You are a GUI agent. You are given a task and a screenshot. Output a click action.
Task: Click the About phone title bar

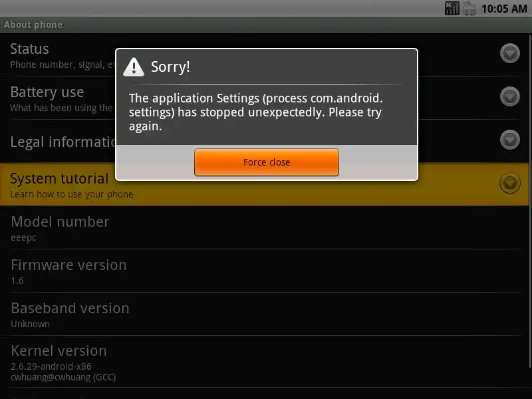(266, 25)
